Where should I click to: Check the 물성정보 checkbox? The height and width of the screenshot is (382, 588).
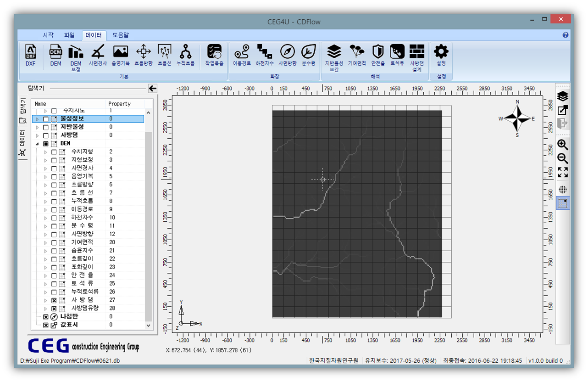[x=46, y=119]
